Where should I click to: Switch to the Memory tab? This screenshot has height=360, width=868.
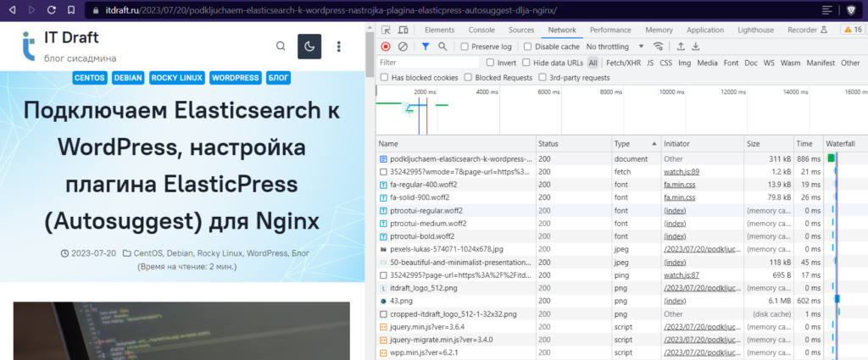coord(659,30)
